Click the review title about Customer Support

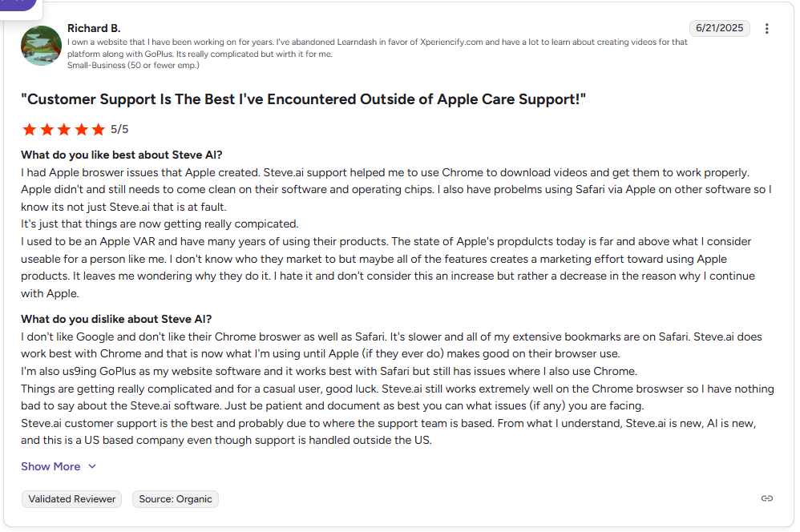click(x=304, y=99)
